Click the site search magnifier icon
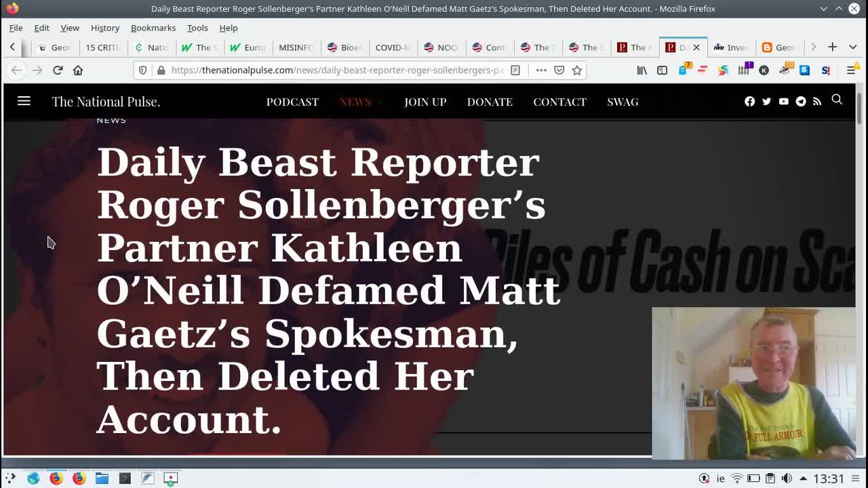868x488 pixels. (x=837, y=100)
